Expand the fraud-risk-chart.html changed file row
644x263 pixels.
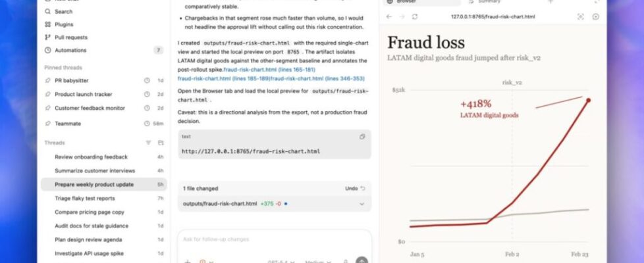click(362, 204)
